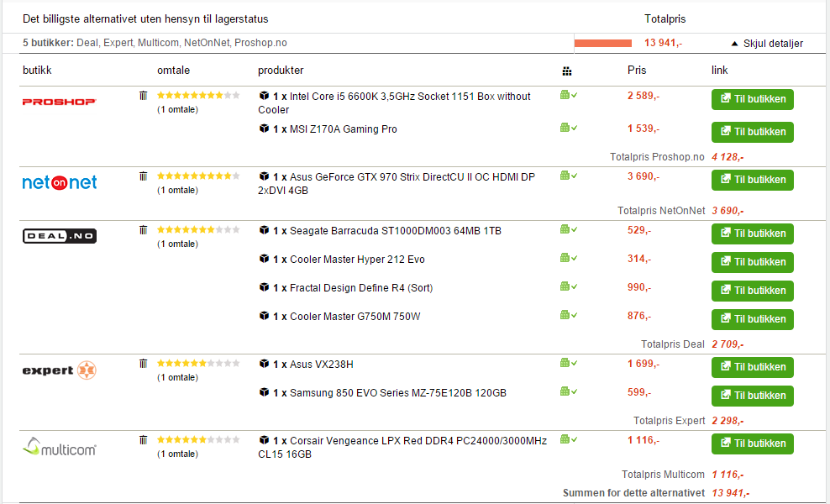This screenshot has height=504, width=830.
Task: Collapse details with Skjul detaljer
Action: 767,44
